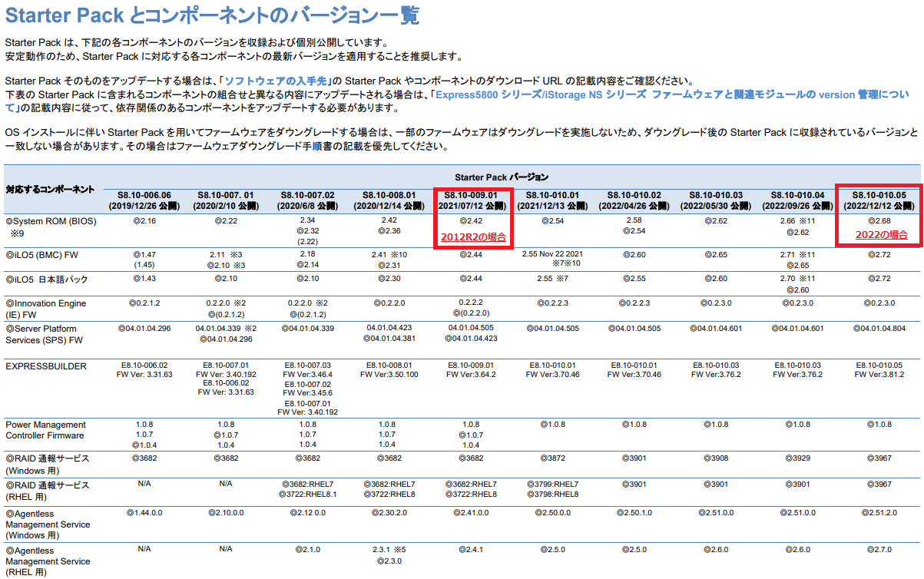
Task: Click the RAID Windows value ◎3872
Action: [554, 458]
